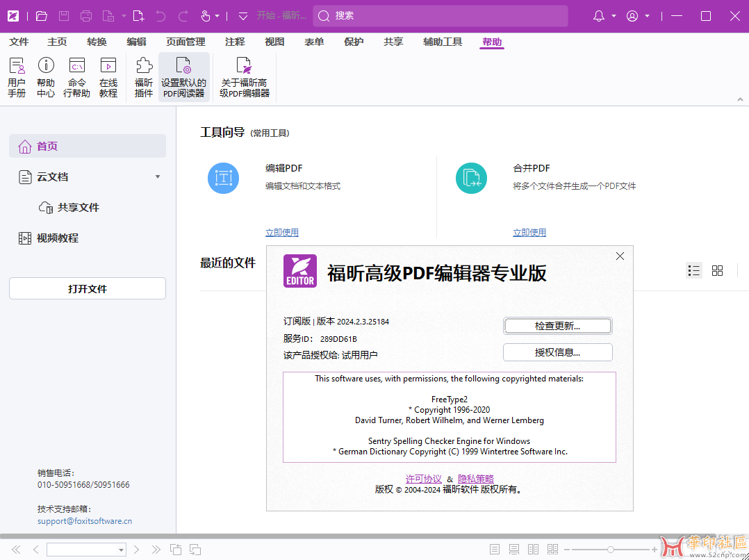The width and height of the screenshot is (749, 560).
Task: Switch to the 编辑 ribbon tab
Action: click(136, 42)
